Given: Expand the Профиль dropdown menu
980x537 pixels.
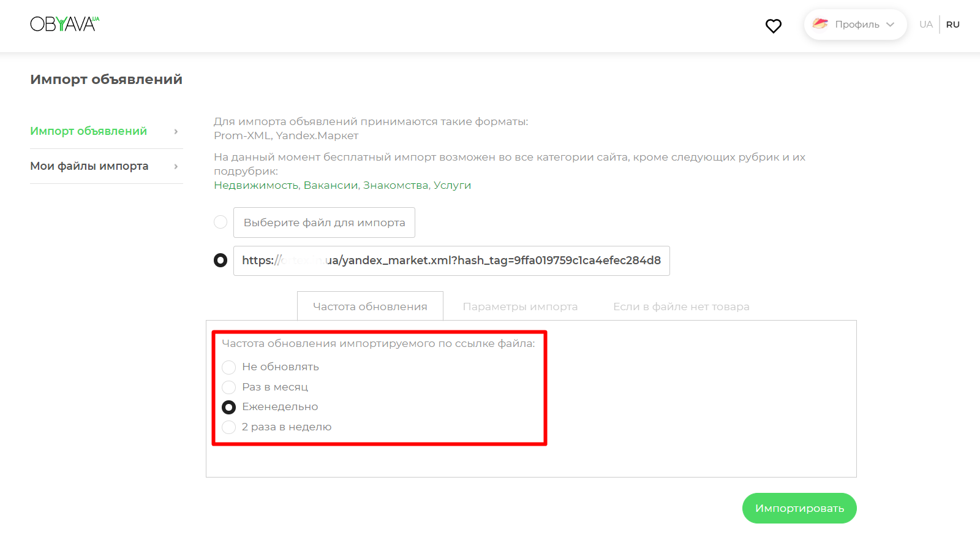Looking at the screenshot, I should tap(890, 25).
